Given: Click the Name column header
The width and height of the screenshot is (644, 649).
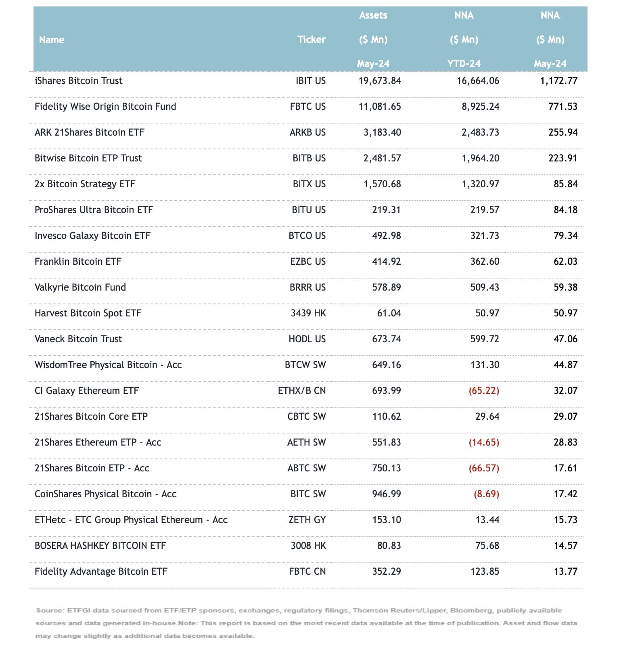Looking at the screenshot, I should (x=52, y=40).
